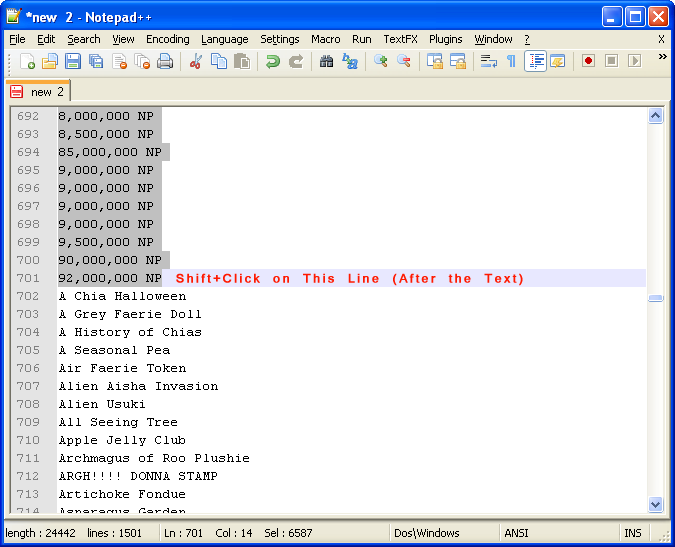Click the vertical scrollbar up arrow

tap(655, 115)
